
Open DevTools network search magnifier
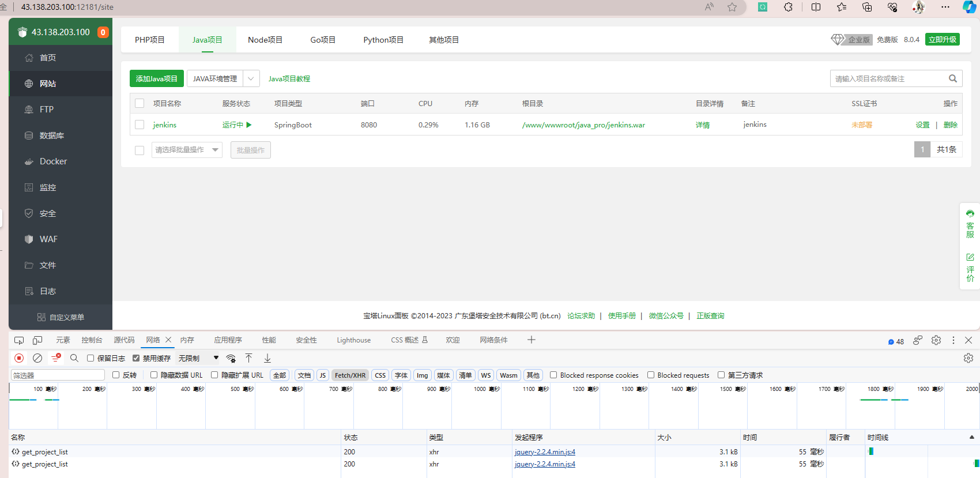(74, 358)
